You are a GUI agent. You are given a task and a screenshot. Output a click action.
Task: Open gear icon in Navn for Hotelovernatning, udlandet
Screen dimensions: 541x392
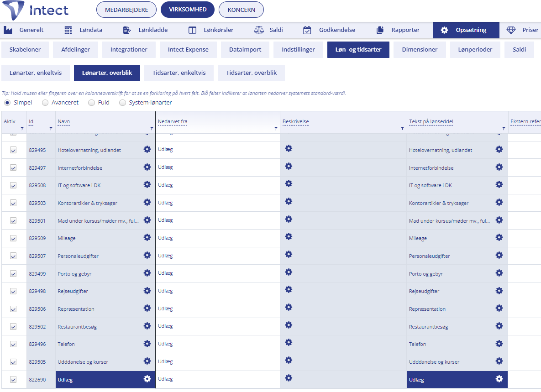coord(147,149)
